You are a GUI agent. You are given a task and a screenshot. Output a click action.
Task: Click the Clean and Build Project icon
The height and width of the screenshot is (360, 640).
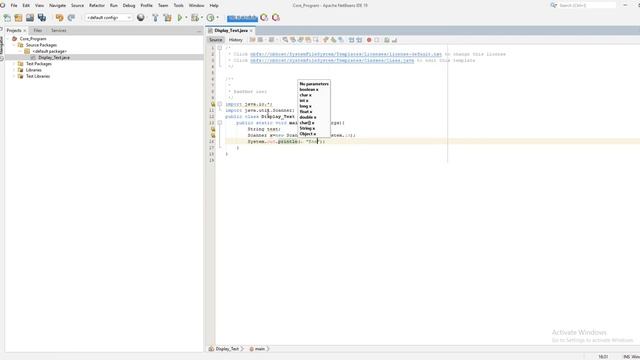coord(167,18)
